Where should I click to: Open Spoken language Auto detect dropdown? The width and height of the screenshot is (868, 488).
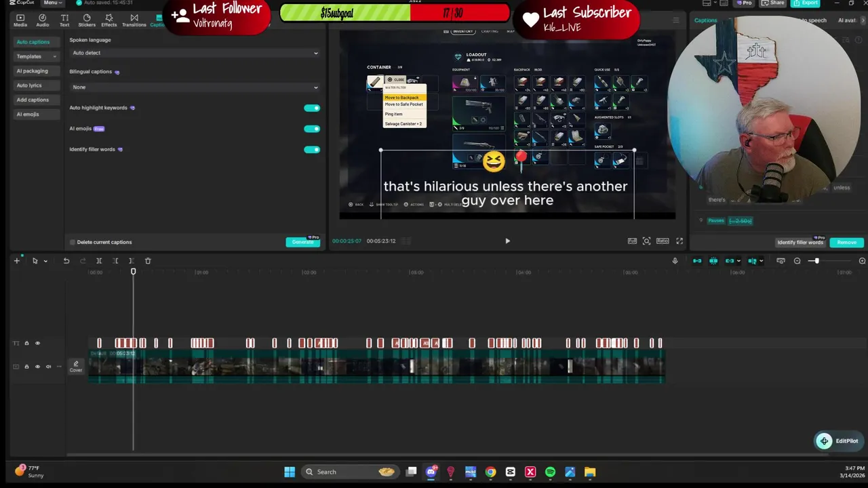[x=195, y=53]
